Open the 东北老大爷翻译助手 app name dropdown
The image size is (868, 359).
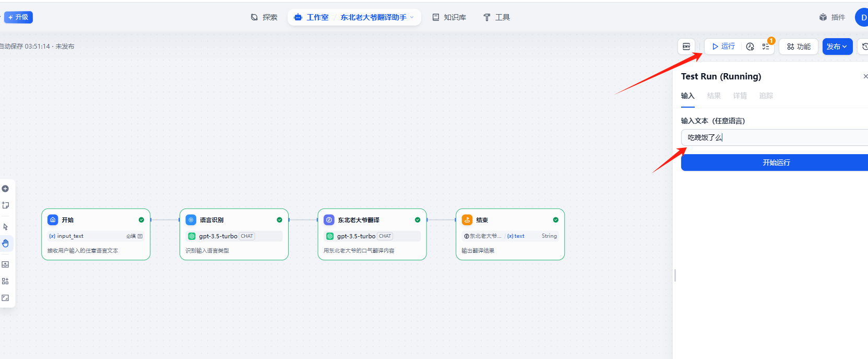point(377,17)
